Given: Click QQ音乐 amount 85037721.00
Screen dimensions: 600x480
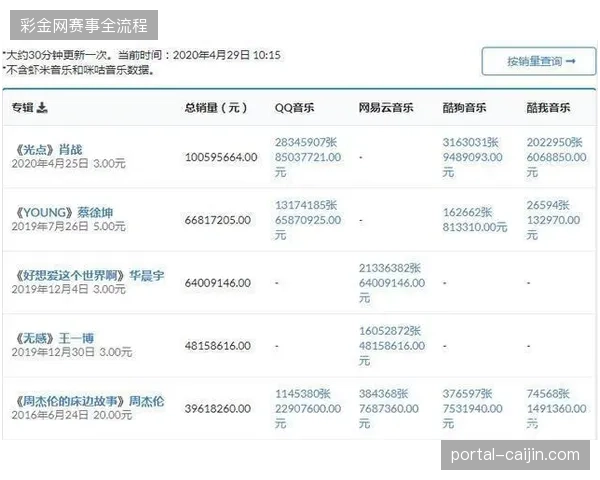Looking at the screenshot, I should 308,157.
